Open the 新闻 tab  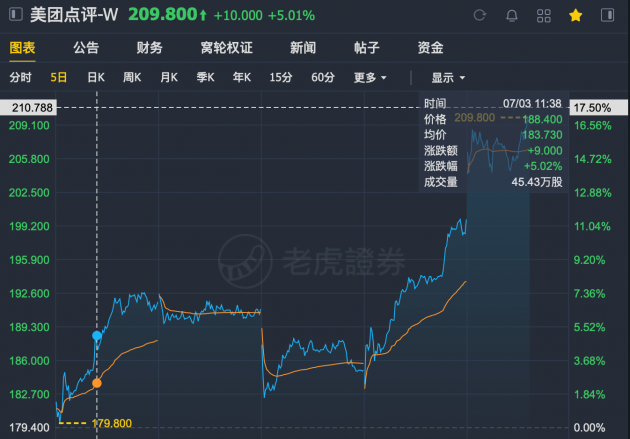click(x=303, y=48)
